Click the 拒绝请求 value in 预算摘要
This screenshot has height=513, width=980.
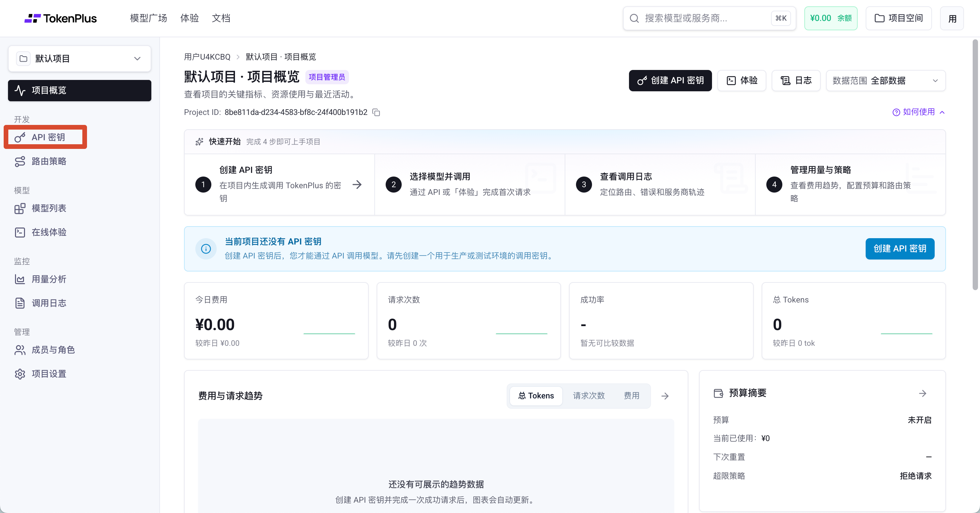click(915, 476)
